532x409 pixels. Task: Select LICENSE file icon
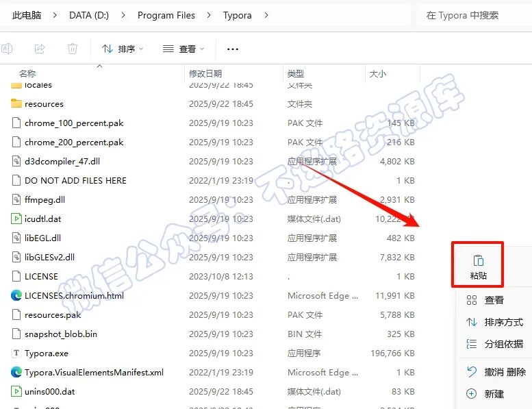[16, 276]
